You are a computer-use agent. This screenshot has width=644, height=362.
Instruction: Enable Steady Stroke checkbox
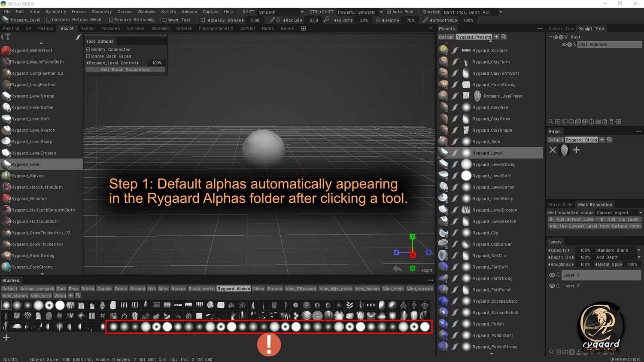[203, 20]
